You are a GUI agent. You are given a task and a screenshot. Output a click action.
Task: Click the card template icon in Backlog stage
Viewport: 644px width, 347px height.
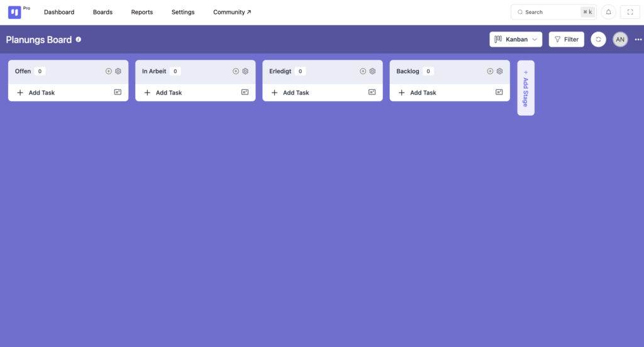pos(499,92)
